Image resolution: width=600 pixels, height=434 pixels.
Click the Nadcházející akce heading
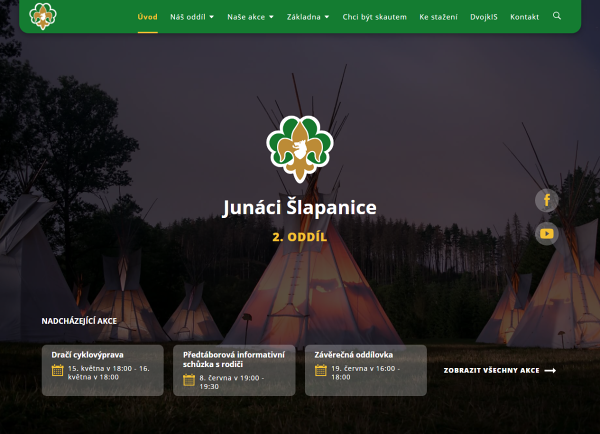point(79,321)
